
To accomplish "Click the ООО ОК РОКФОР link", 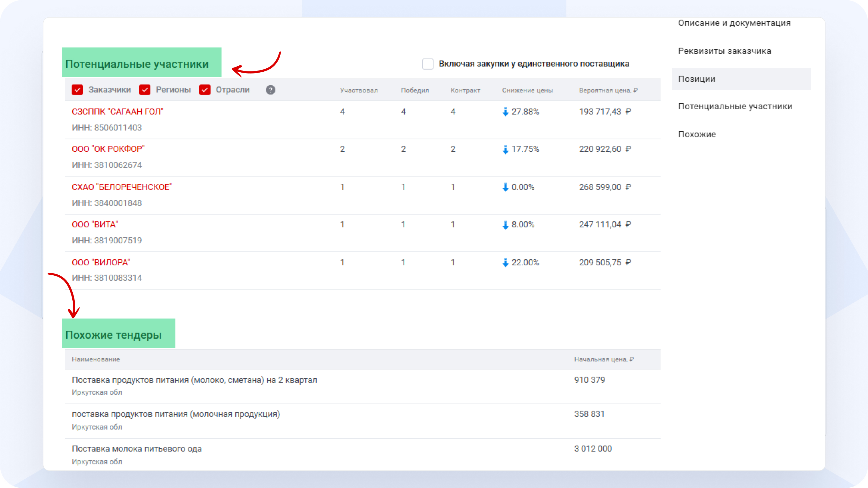I will (x=108, y=149).
